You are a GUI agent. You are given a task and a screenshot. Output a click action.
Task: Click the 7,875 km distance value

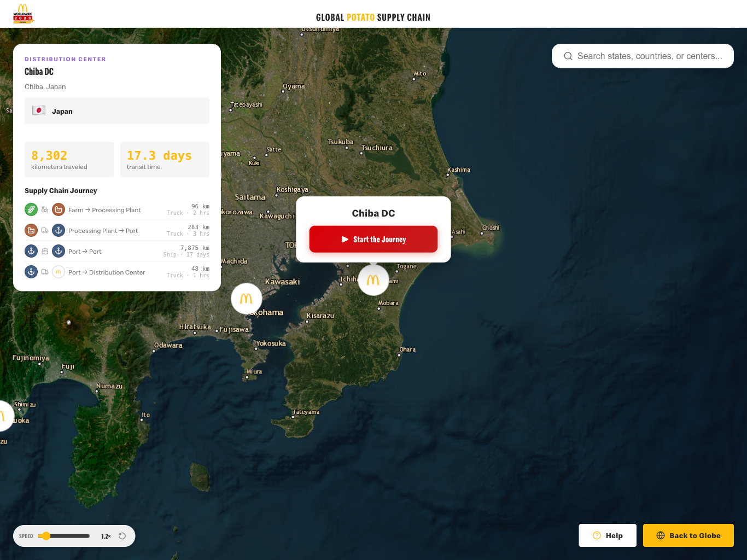195,248
